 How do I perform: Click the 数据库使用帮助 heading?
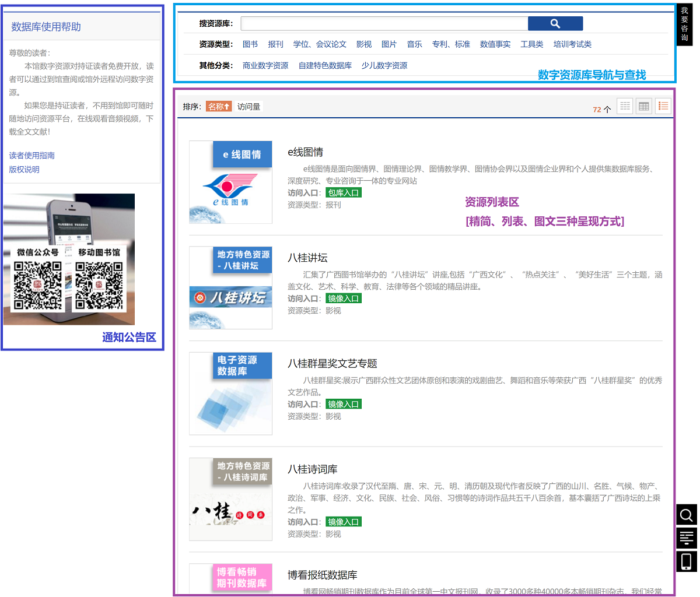pos(46,27)
